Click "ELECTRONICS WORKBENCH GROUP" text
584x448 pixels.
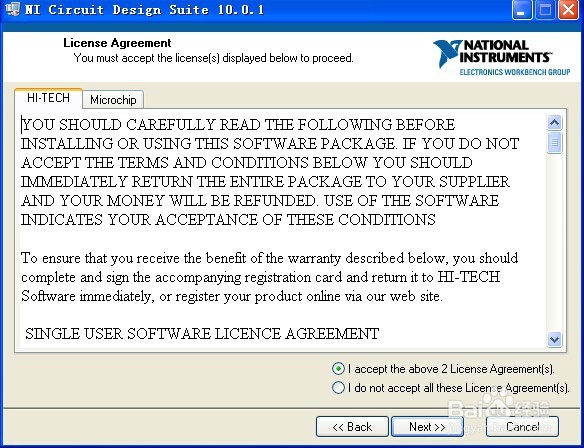(x=515, y=72)
